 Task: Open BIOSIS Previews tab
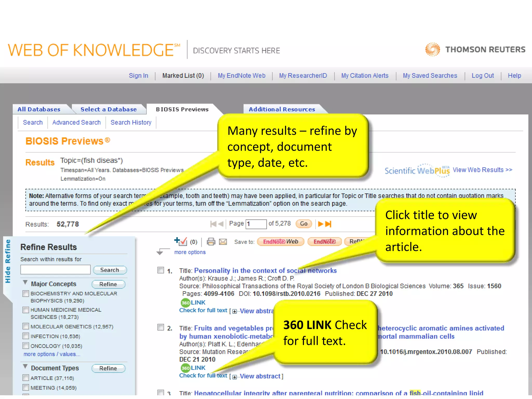click(182, 109)
